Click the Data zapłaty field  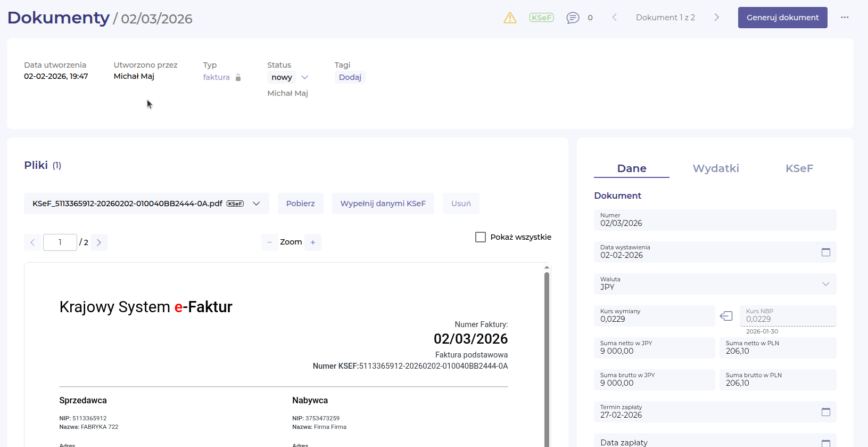pyautogui.click(x=715, y=441)
